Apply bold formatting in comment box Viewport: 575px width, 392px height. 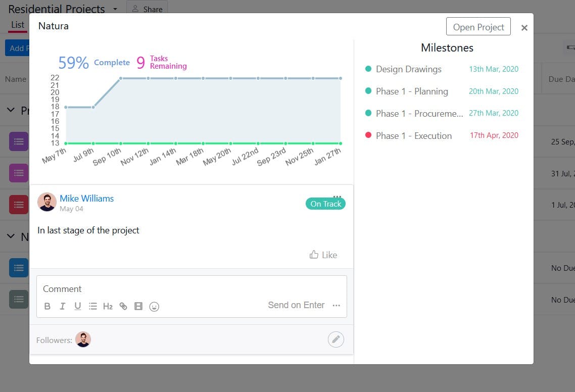[x=47, y=306]
